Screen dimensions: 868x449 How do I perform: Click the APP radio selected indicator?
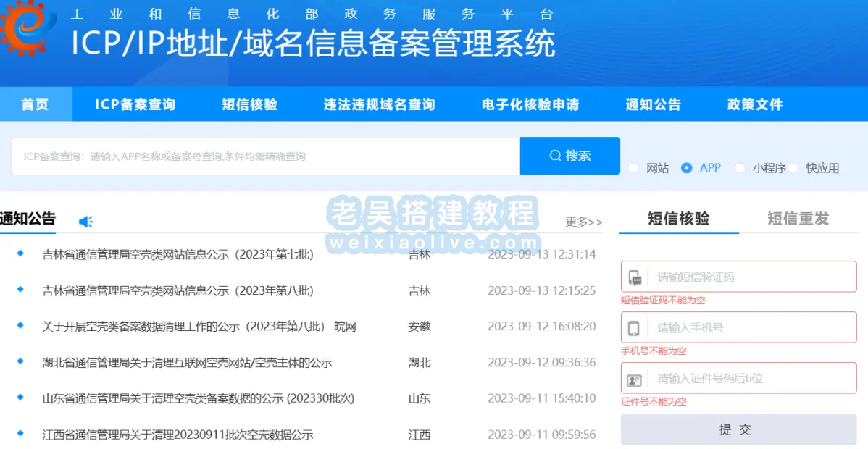pyautogui.click(x=686, y=168)
